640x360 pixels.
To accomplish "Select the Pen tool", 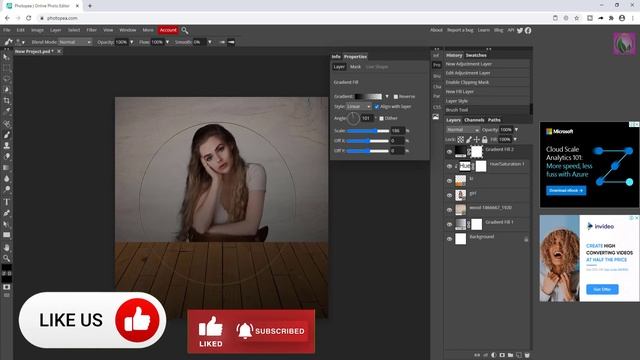I will click(6, 213).
